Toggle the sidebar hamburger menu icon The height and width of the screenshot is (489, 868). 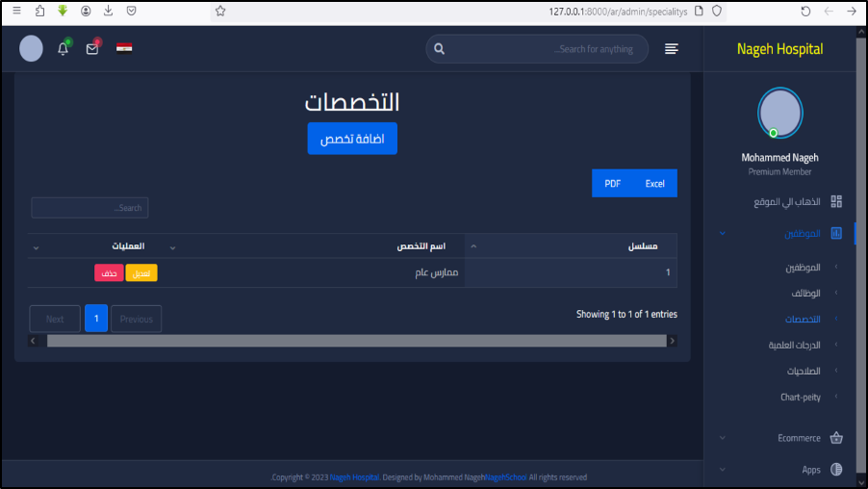coord(672,49)
